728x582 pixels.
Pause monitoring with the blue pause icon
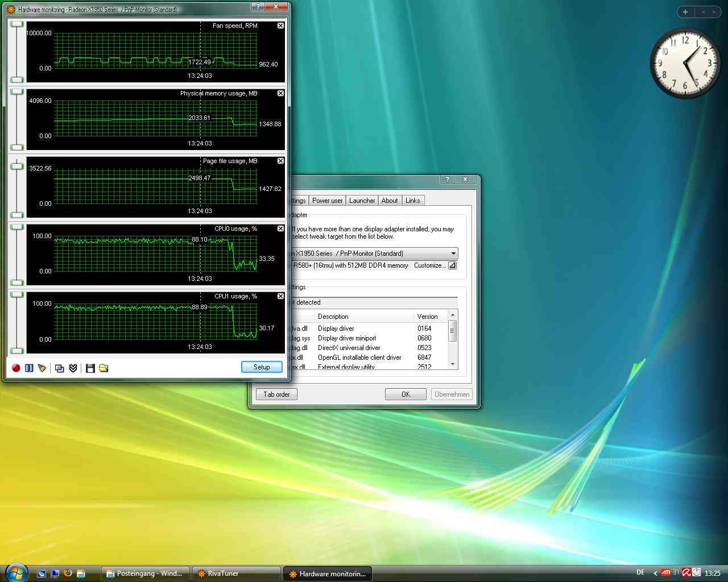coord(29,368)
